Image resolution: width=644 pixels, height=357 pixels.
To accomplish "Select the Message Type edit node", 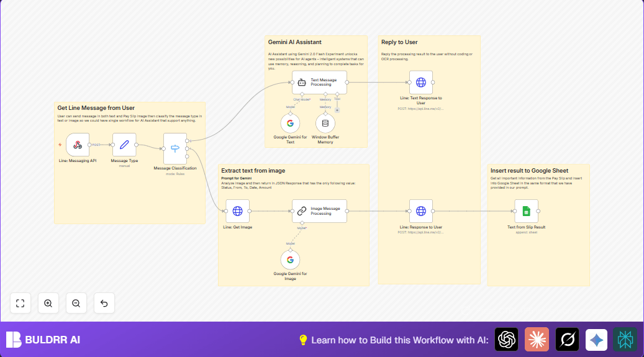I will click(x=124, y=145).
